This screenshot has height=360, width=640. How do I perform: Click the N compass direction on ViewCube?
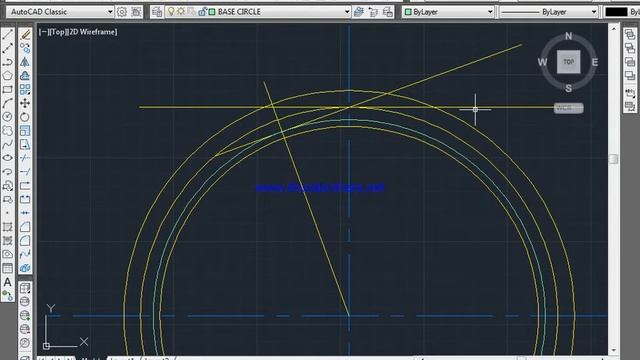[x=569, y=36]
